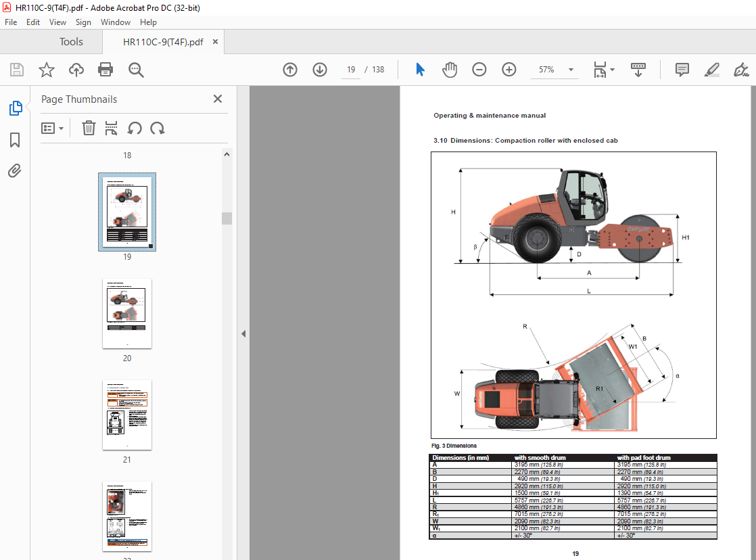Activate the Hand pan tool
Screen dimensions: 756x560
tap(450, 70)
